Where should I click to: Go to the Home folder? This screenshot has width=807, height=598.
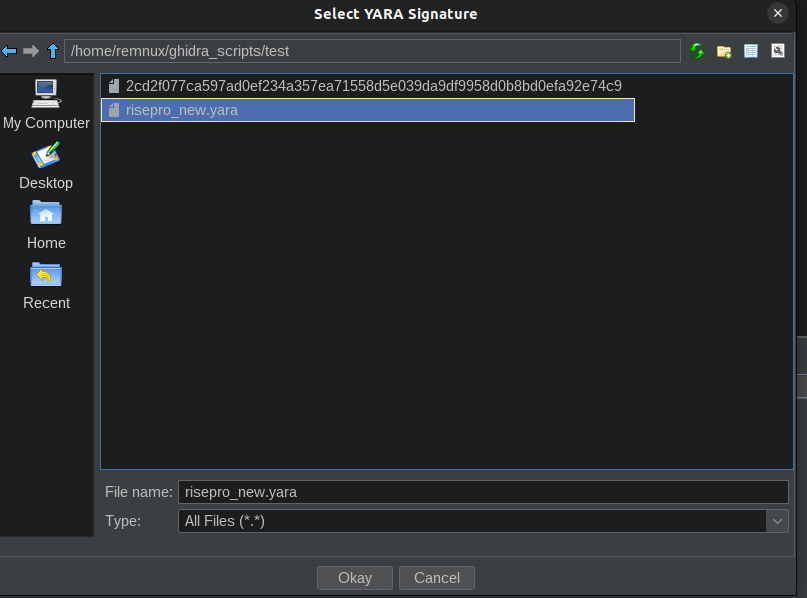point(46,225)
